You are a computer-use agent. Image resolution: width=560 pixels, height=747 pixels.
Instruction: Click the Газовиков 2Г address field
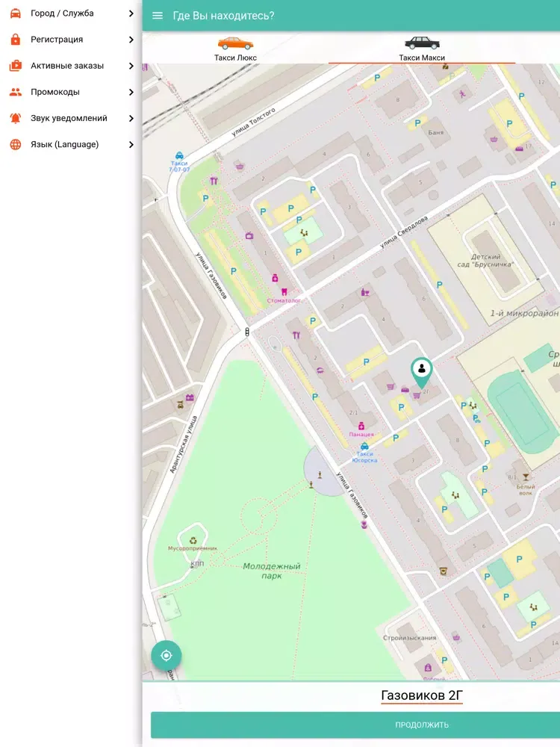(422, 695)
